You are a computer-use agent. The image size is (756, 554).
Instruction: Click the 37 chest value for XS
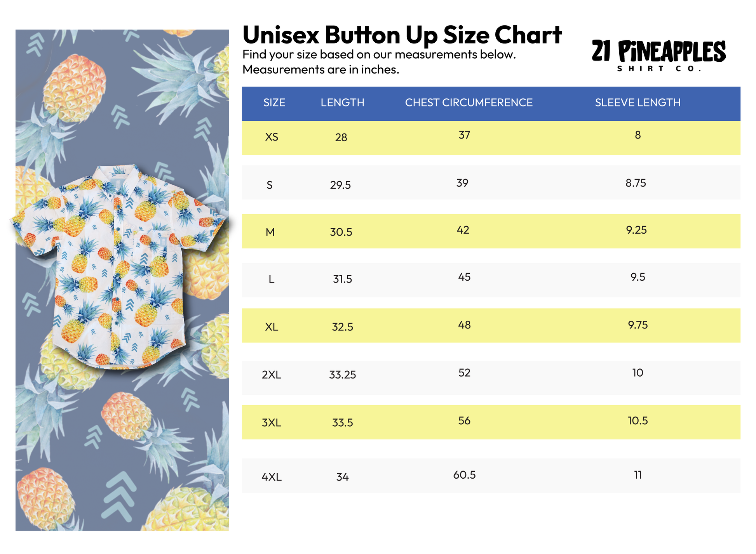pyautogui.click(x=464, y=135)
